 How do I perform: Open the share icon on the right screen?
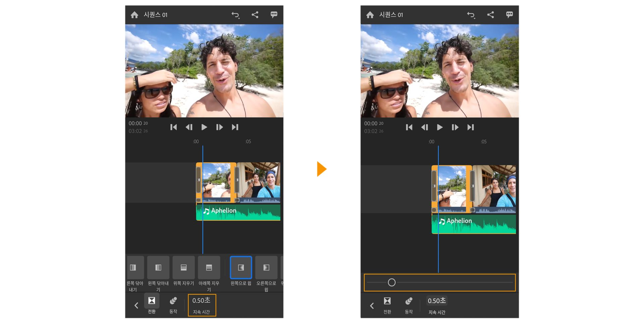click(490, 14)
